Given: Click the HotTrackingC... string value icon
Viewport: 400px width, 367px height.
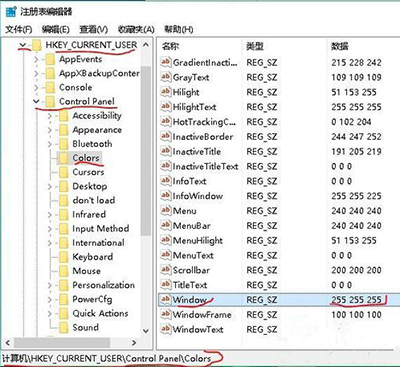Looking at the screenshot, I should pos(166,121).
